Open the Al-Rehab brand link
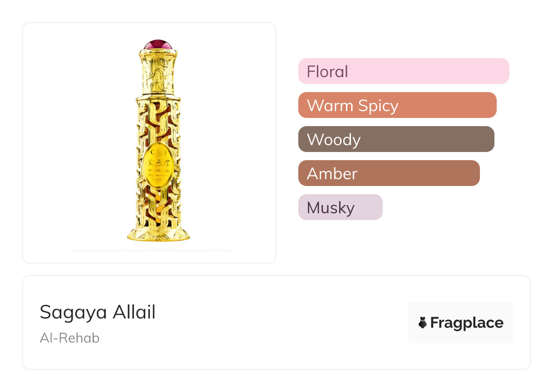553x392 pixels. (x=69, y=338)
